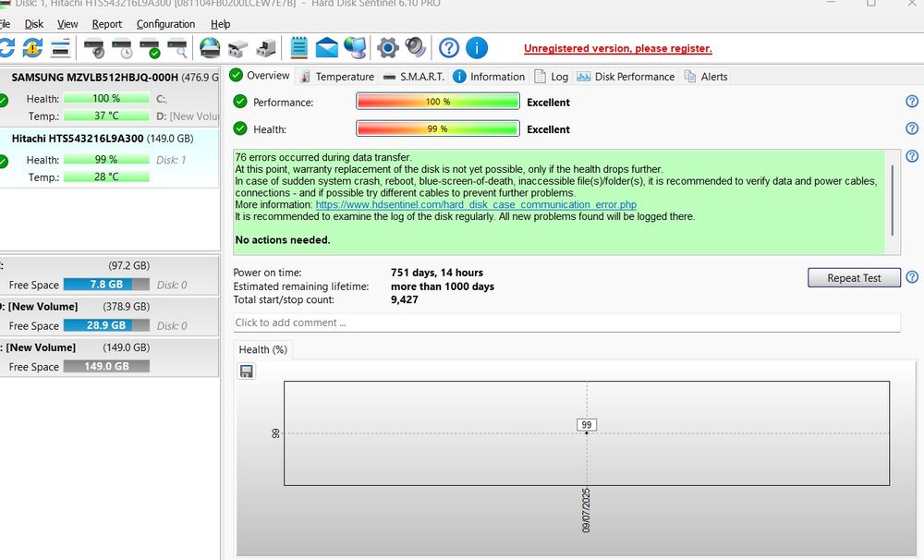Click the message box vertical scrollbar
Screen dimensions: 924x560
tap(893, 201)
